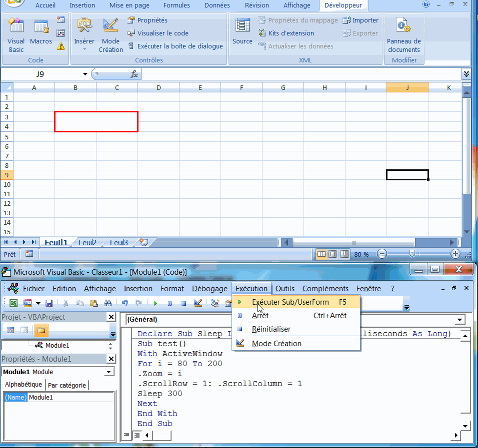Toggle folders display in the Projet panel
This screenshot has width=478, height=448.
click(41, 330)
